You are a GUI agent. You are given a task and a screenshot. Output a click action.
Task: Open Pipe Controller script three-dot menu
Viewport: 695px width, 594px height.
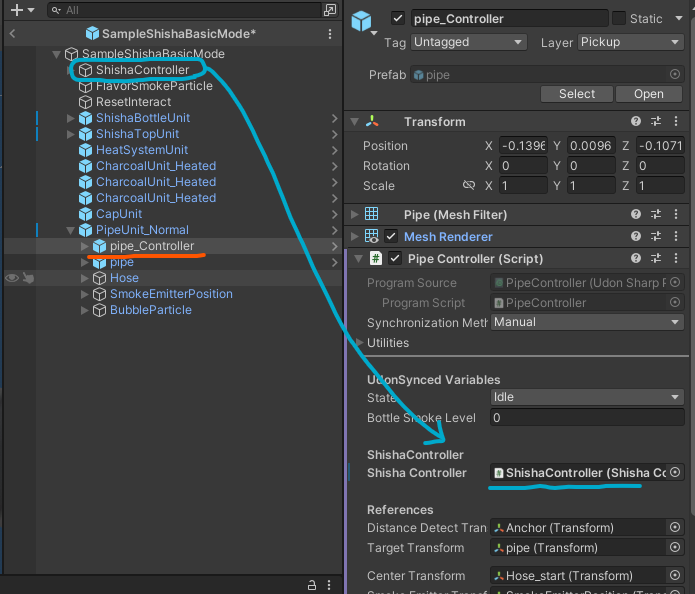[675, 258]
